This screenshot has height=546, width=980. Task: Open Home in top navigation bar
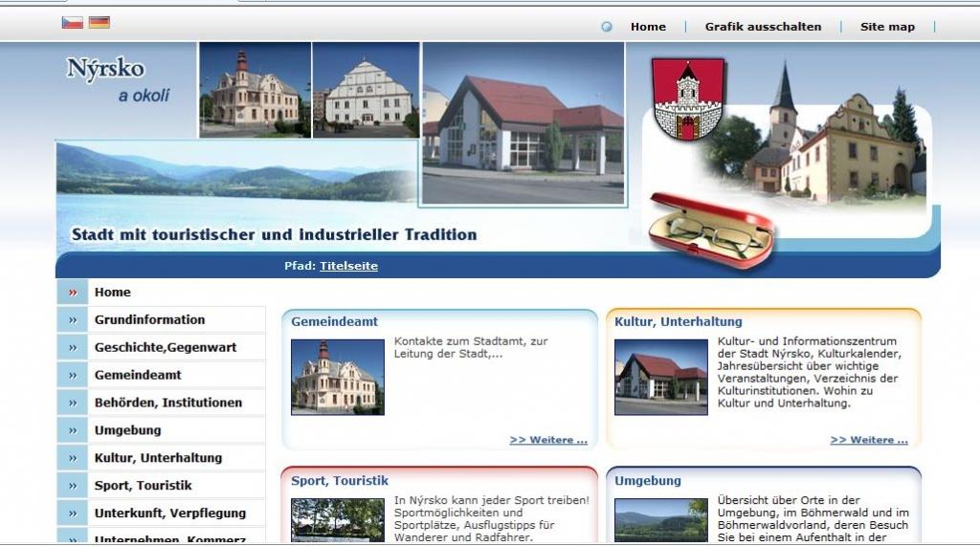click(x=648, y=27)
